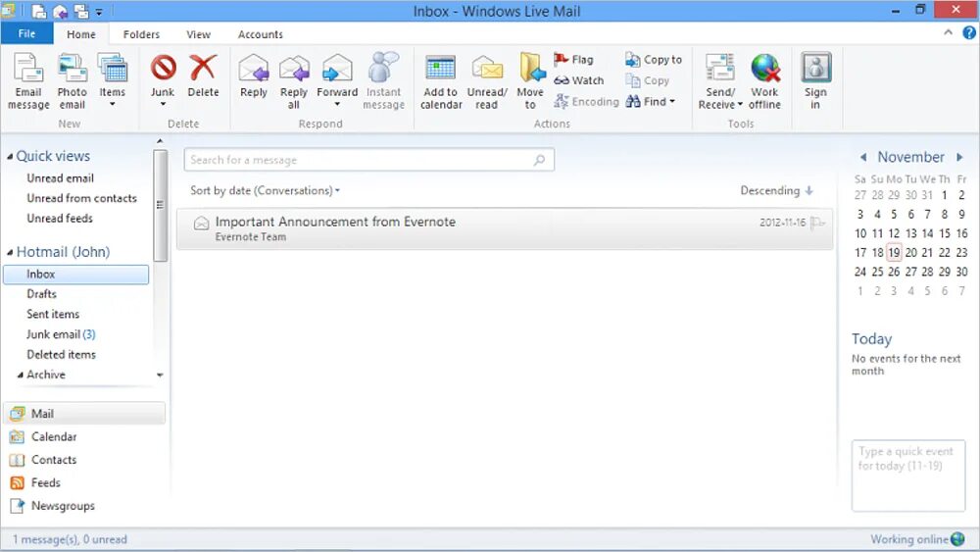Viewport: 980px width, 552px height.
Task: Flag the selected message
Action: click(x=573, y=60)
